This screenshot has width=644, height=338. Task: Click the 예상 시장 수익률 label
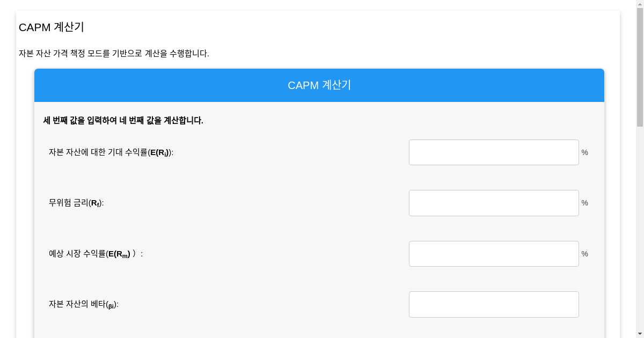[x=94, y=254]
